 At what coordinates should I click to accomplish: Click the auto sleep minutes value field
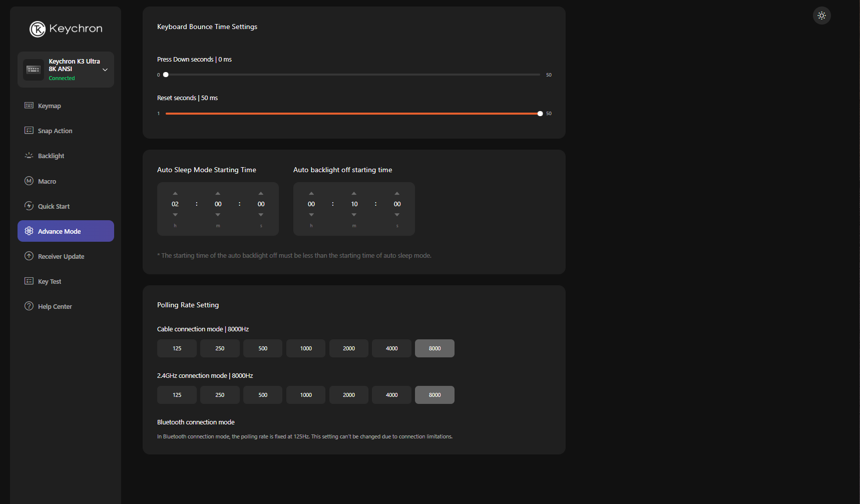[218, 204]
